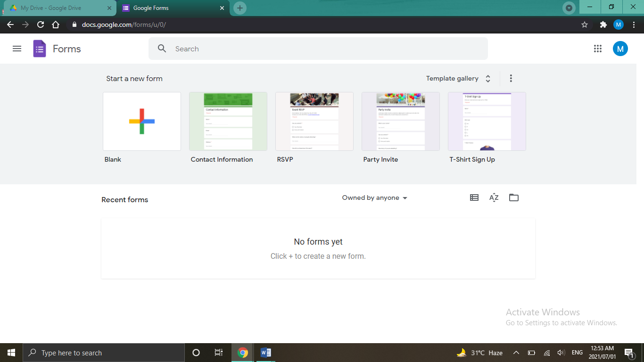Open the RSVP template thumbnail

[314, 122]
